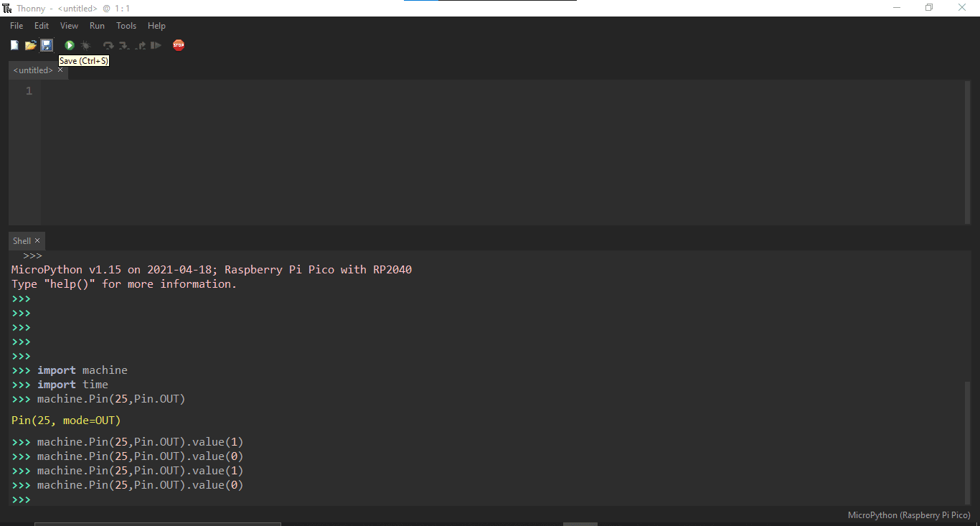Click the 'Type "help()"' info line
980x526 pixels.
click(x=124, y=284)
